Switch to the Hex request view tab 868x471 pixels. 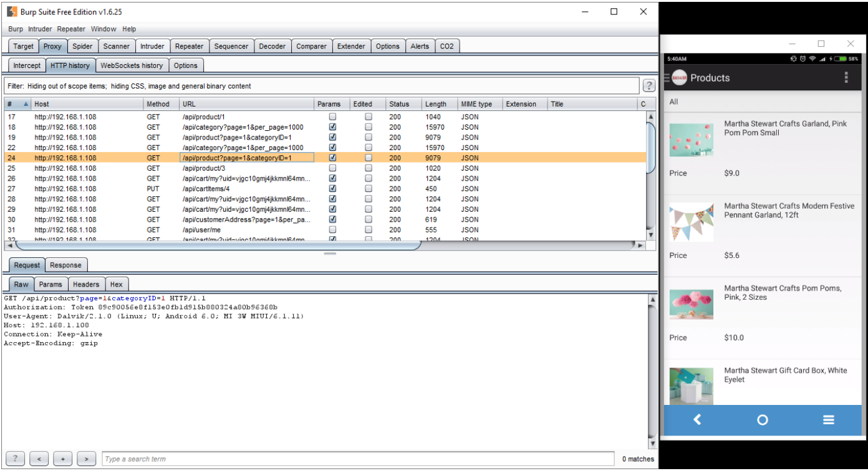click(117, 284)
